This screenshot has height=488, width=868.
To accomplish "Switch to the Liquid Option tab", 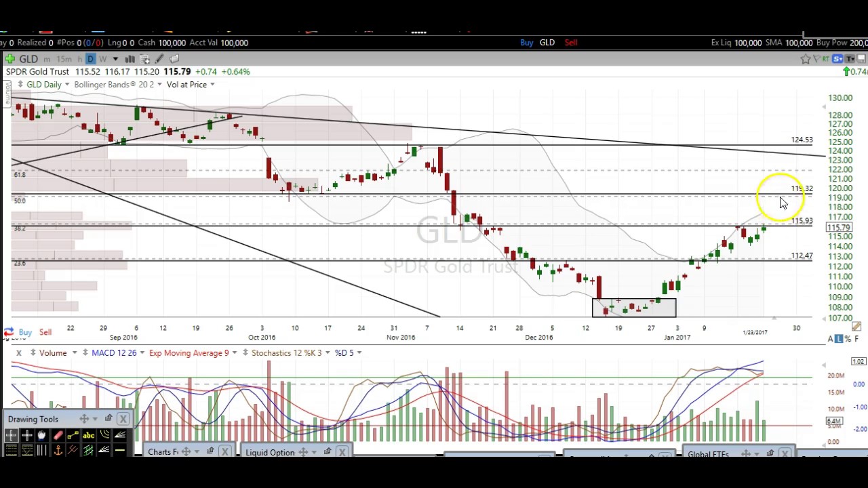I will point(270,452).
